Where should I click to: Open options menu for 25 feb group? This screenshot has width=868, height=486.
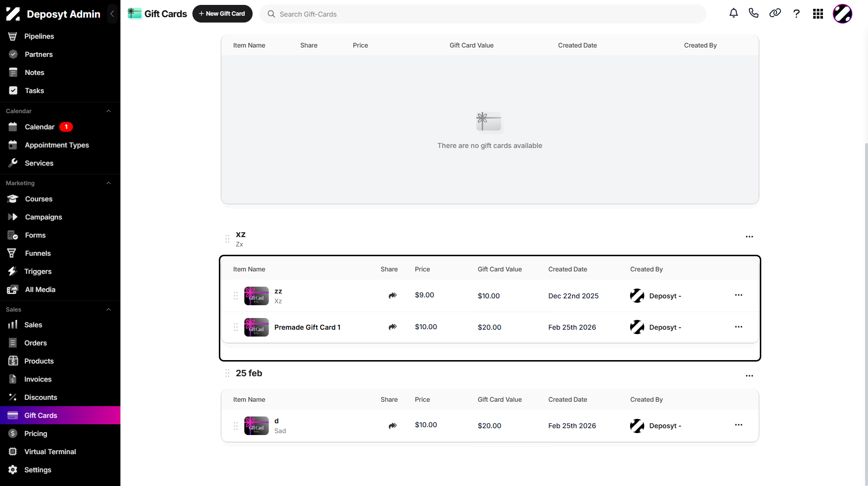point(750,376)
